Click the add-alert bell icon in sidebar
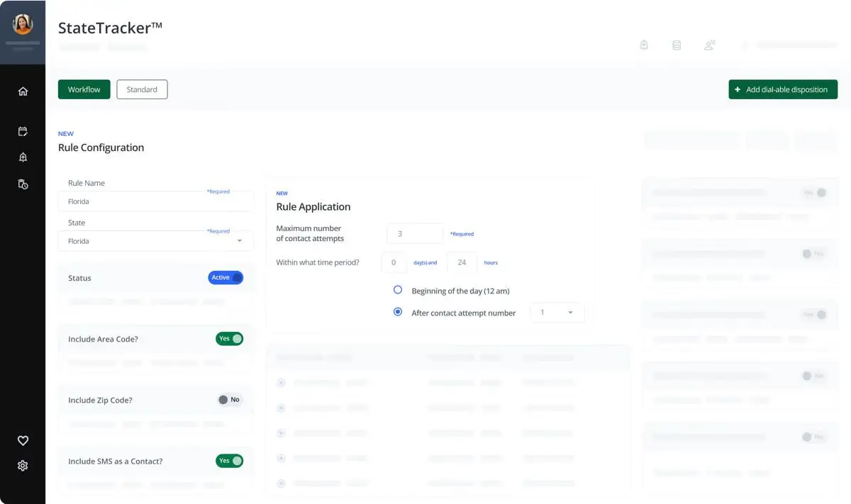Image resolution: width=851 pixels, height=504 pixels. point(23,157)
